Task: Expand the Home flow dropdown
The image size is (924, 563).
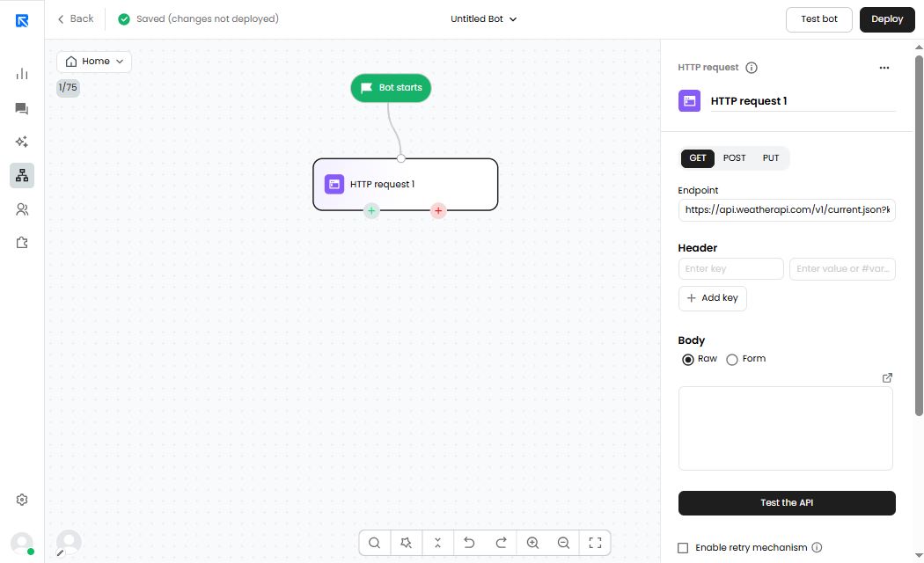Action: 94,62
